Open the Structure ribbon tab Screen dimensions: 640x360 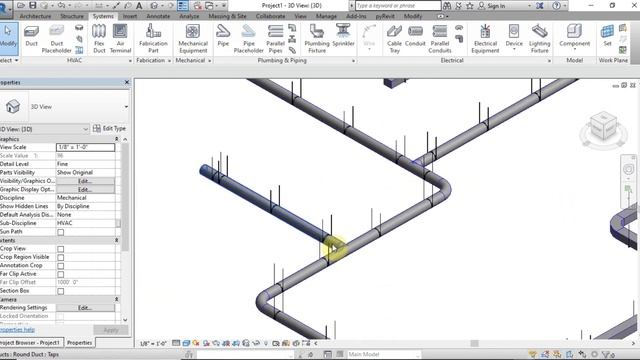pos(72,16)
